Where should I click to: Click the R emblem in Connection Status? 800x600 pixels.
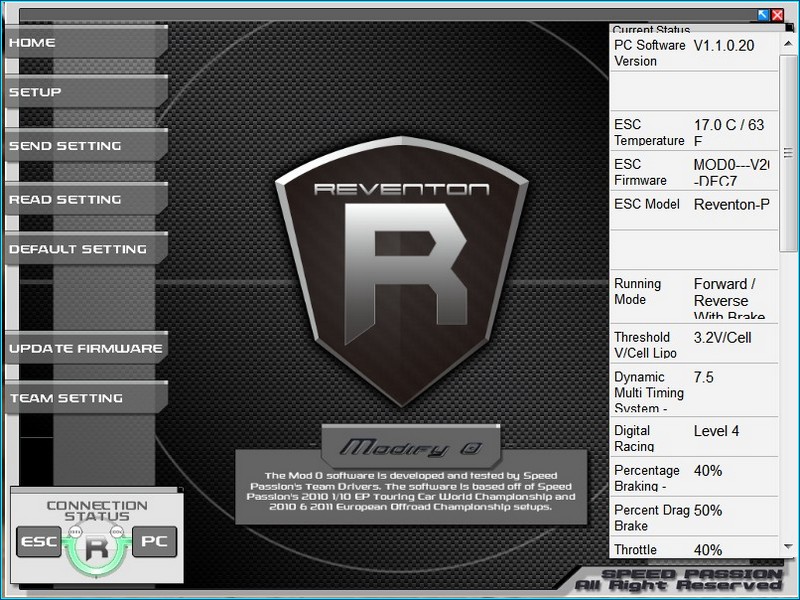pos(96,548)
